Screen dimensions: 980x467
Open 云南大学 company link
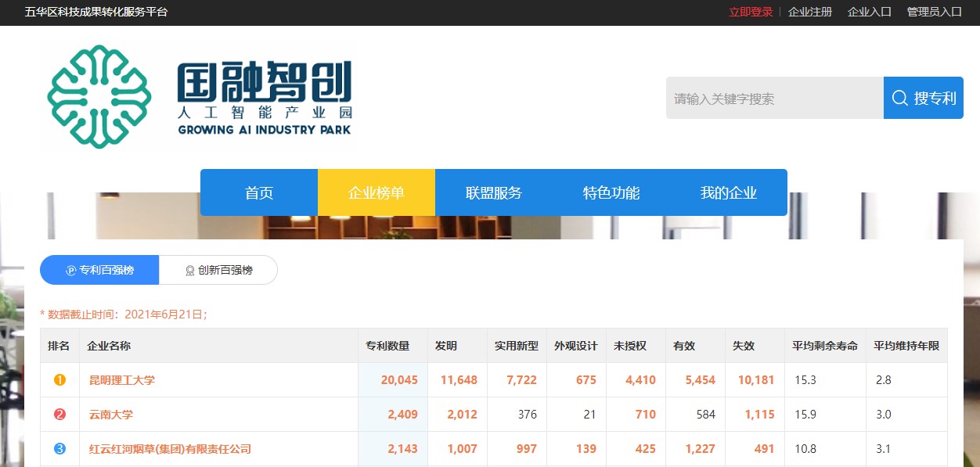click(111, 415)
